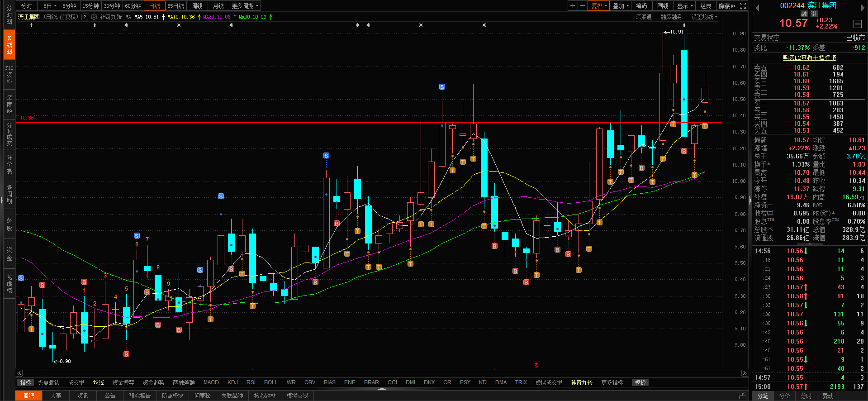This screenshot has width=868, height=401.
Task: Click 购买L2查看十档行情 link
Action: click(810, 57)
